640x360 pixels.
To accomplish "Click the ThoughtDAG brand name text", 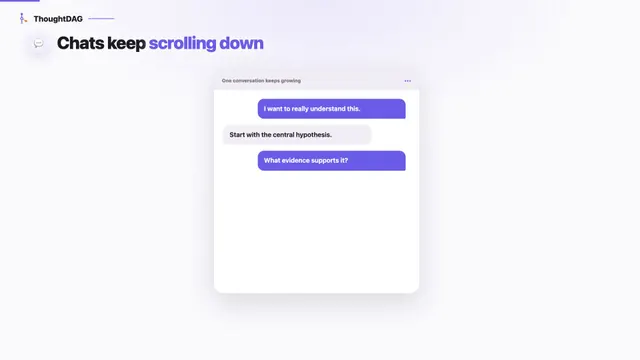I will [58, 19].
